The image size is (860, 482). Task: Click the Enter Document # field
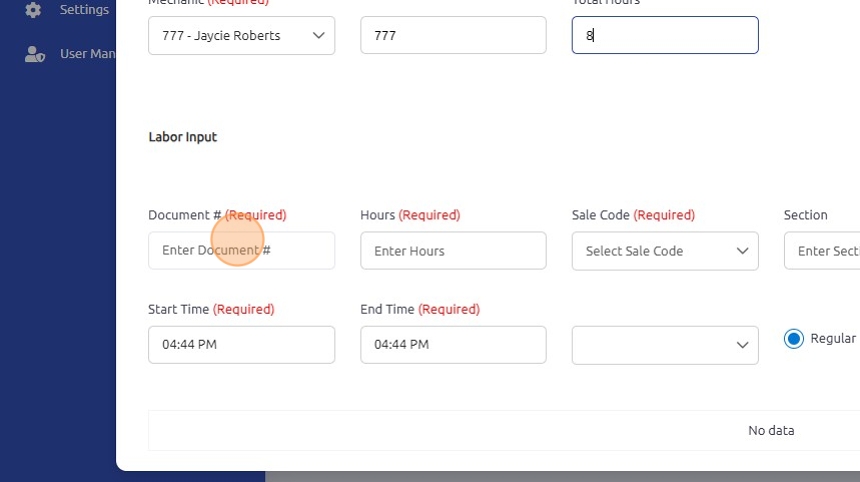click(x=241, y=251)
